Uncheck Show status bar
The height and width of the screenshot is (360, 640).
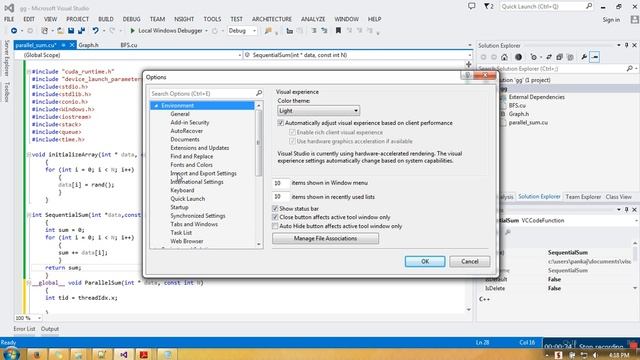[x=275, y=209]
